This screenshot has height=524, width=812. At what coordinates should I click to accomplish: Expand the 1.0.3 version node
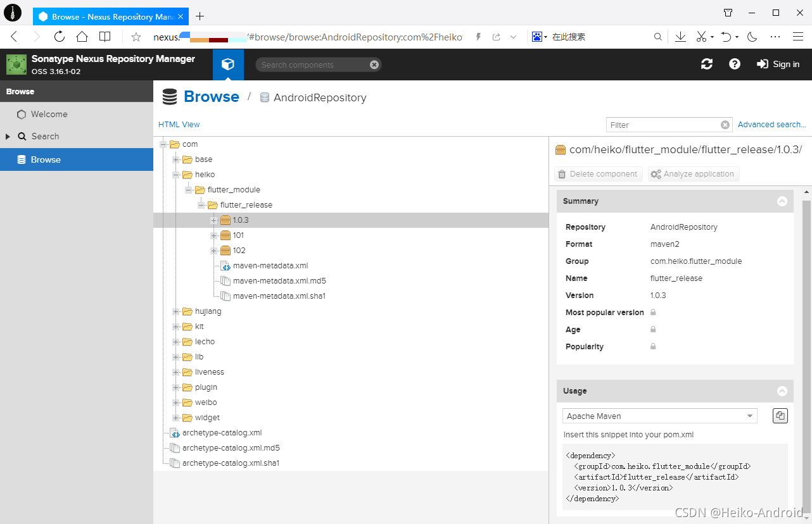(x=214, y=220)
